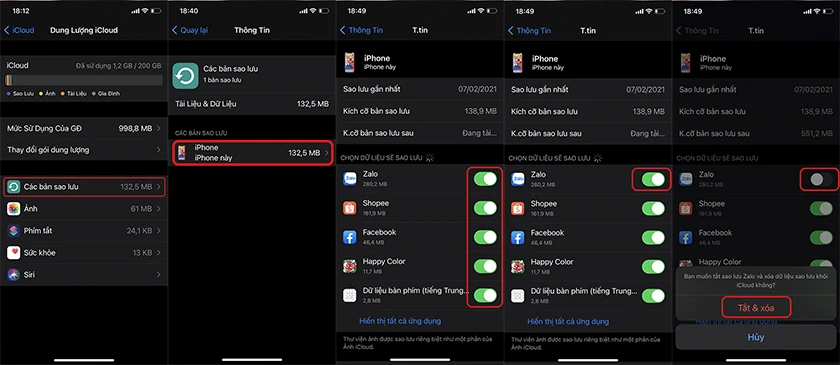Open chevron on 'iPhone này' 132,5 MB row
Image resolution: width=840 pixels, height=365 pixels.
pos(326,153)
